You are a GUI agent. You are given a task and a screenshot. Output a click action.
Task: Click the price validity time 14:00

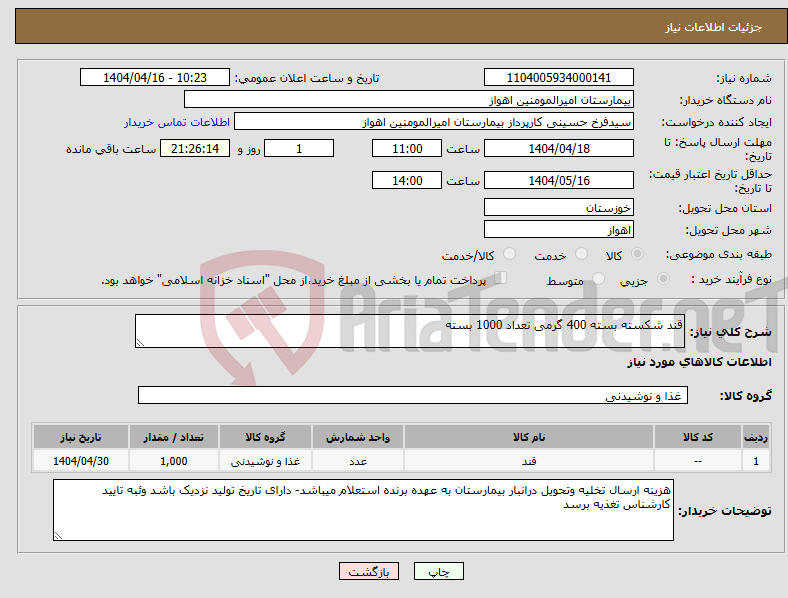407,180
